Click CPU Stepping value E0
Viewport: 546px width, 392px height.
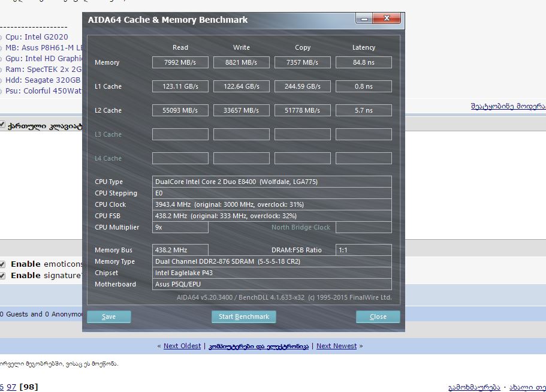pyautogui.click(x=272, y=193)
